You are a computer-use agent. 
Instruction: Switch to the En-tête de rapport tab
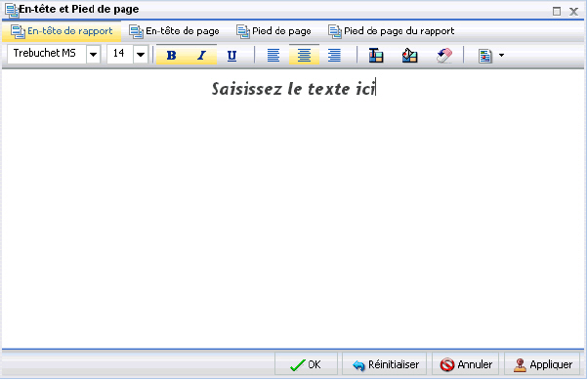[62, 31]
